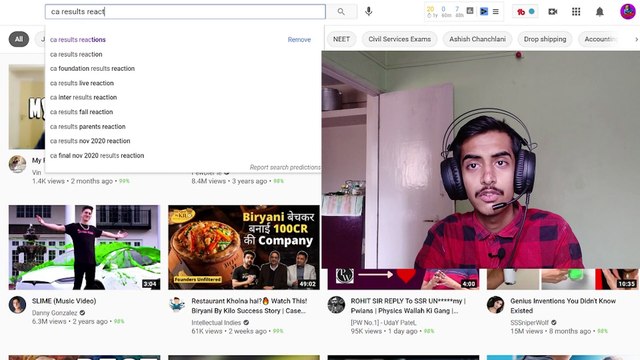This screenshot has width=640, height=360.
Task: Click the blue vidIQ arrow icon
Action: pos(484,11)
